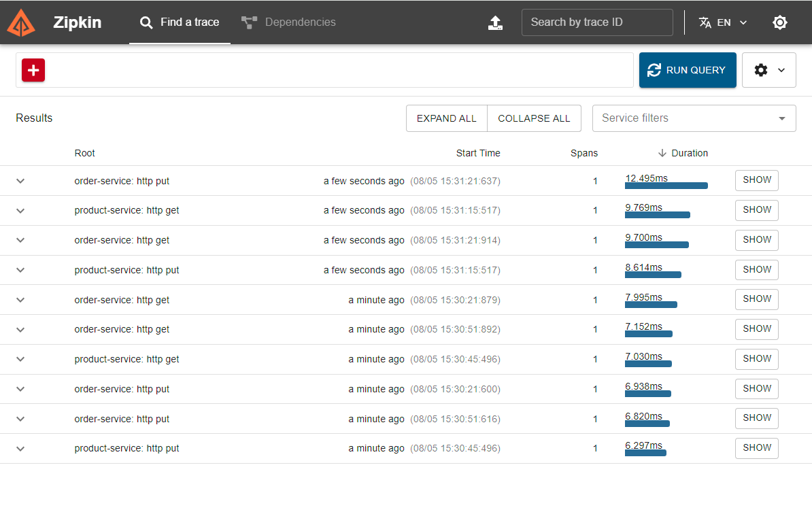Show the 6.820ms order-service trace
Screen dimensions: 812x529
tap(757, 417)
